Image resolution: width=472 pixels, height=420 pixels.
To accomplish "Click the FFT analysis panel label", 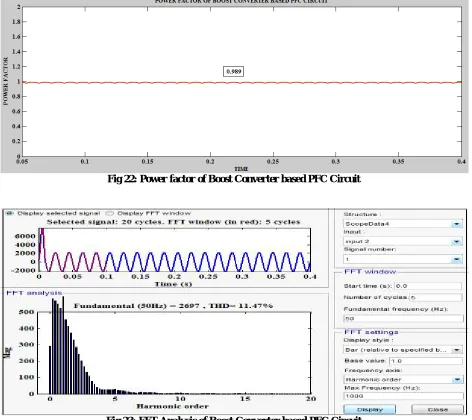I will pos(34,293).
